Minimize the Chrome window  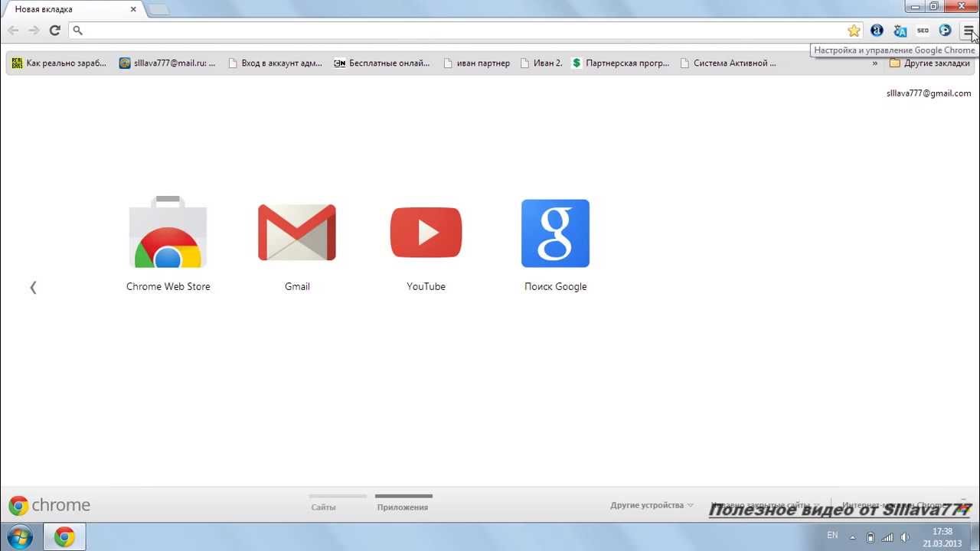[x=914, y=6]
